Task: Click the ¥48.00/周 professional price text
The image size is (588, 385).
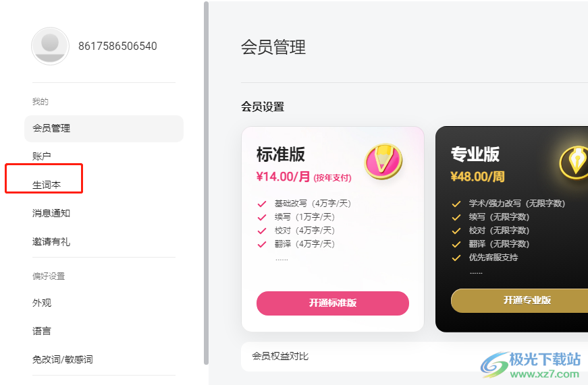Action: point(477,177)
